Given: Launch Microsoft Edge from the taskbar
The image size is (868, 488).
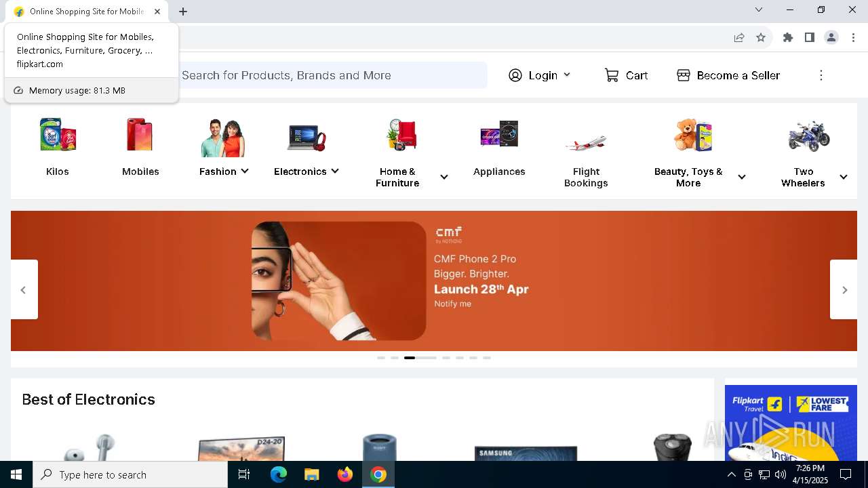Looking at the screenshot, I should pyautogui.click(x=279, y=474).
